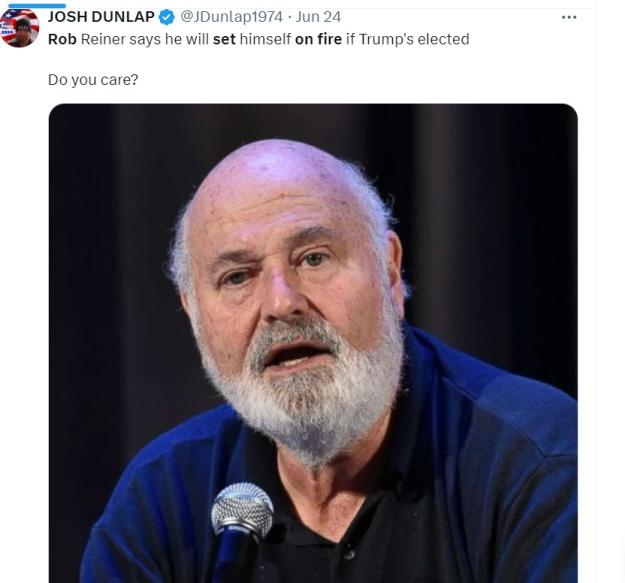
Task: Click the bold word "set" in tweet
Action: pos(224,39)
